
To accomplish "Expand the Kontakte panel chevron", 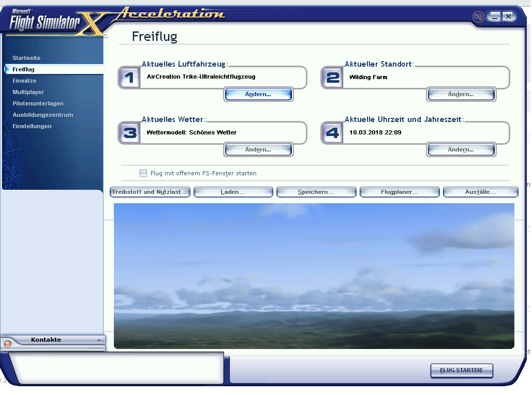I will [x=99, y=340].
